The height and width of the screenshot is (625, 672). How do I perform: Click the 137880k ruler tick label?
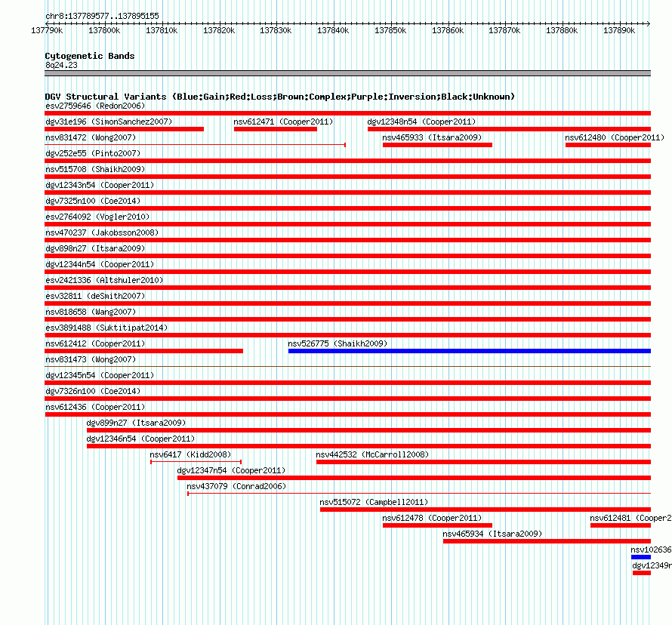[x=562, y=30]
